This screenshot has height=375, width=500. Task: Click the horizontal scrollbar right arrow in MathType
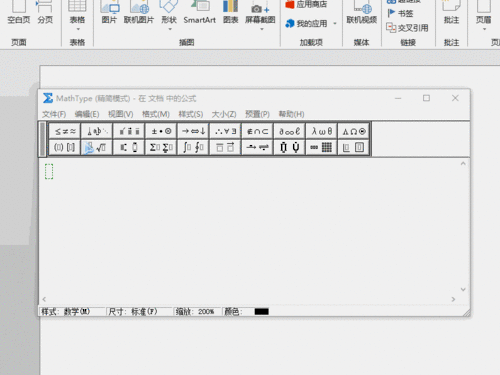coord(453,299)
